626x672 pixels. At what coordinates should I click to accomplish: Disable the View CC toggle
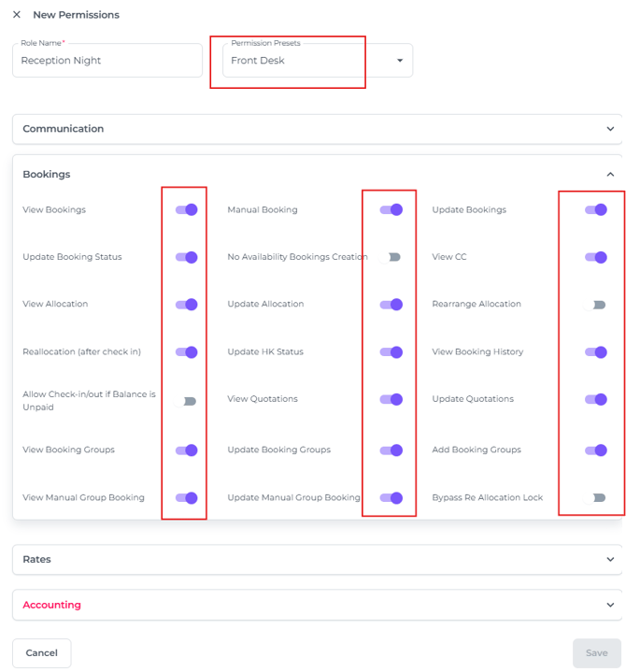(x=595, y=257)
